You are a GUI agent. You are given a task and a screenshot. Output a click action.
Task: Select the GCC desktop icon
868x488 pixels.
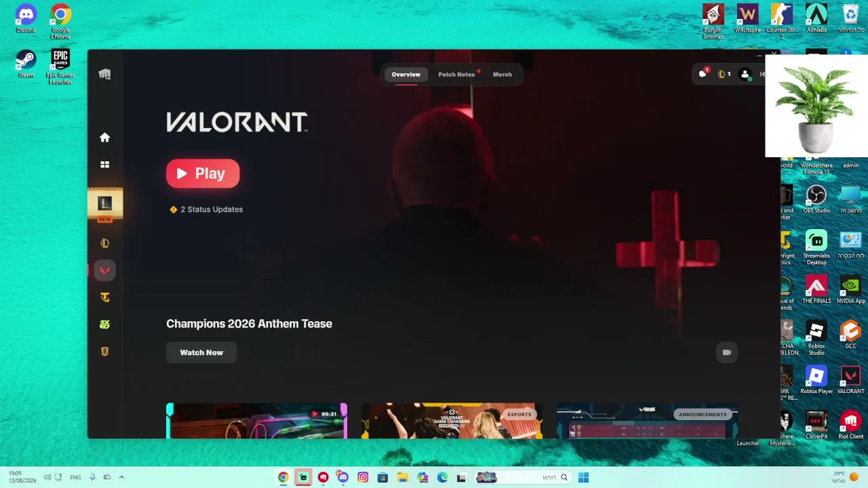tap(850, 335)
